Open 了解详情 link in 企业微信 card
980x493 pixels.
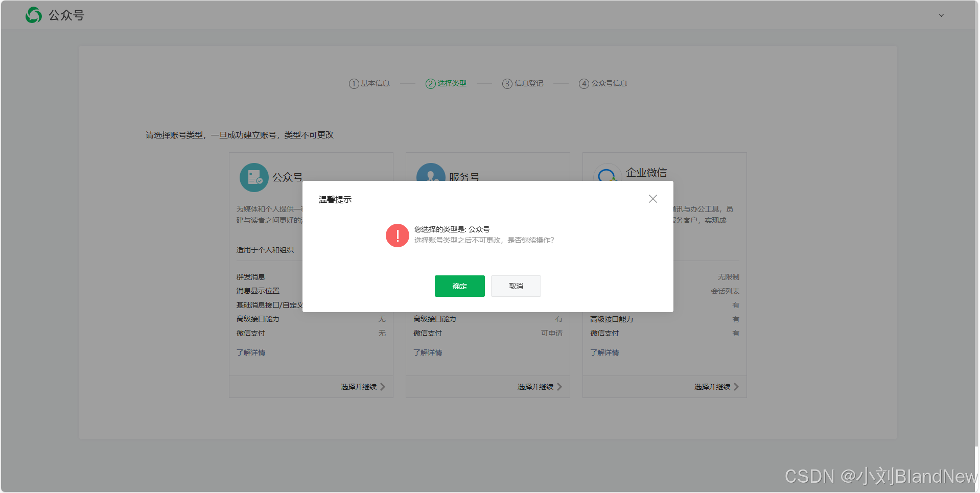tap(604, 353)
